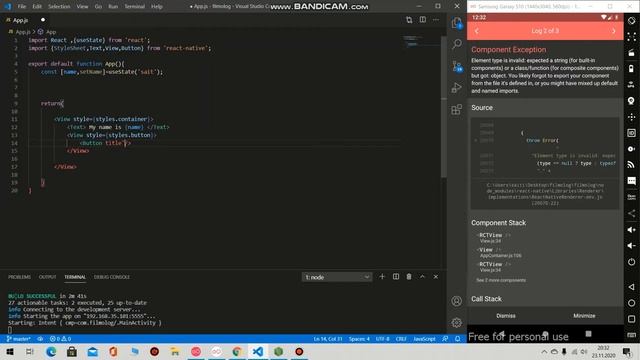Dismiss the error in emulator
This screenshot has width=640, height=360.
point(506,316)
